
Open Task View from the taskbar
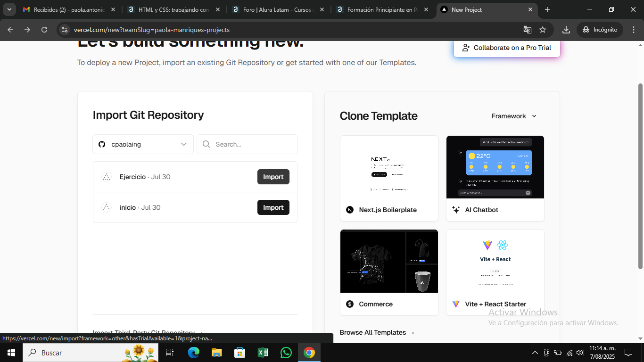coord(170,353)
